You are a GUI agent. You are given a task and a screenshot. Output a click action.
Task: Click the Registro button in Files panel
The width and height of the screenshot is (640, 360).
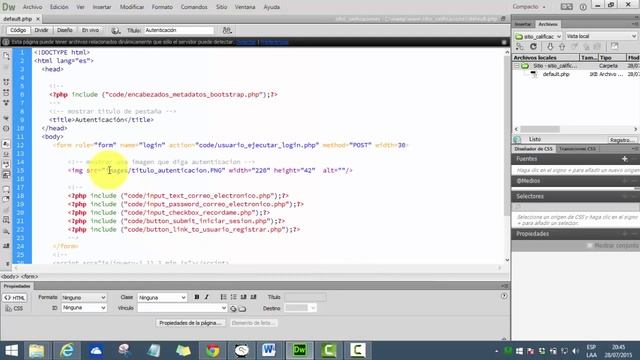[x=622, y=140]
